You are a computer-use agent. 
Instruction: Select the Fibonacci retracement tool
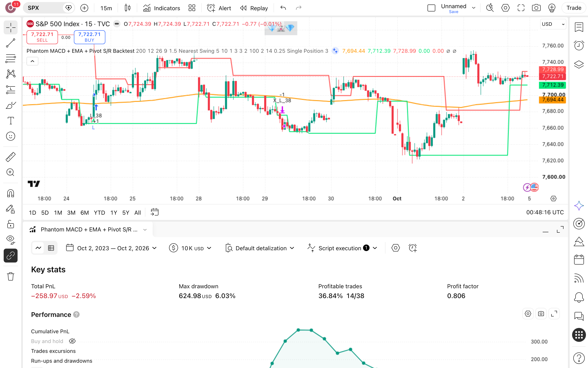[x=10, y=59]
